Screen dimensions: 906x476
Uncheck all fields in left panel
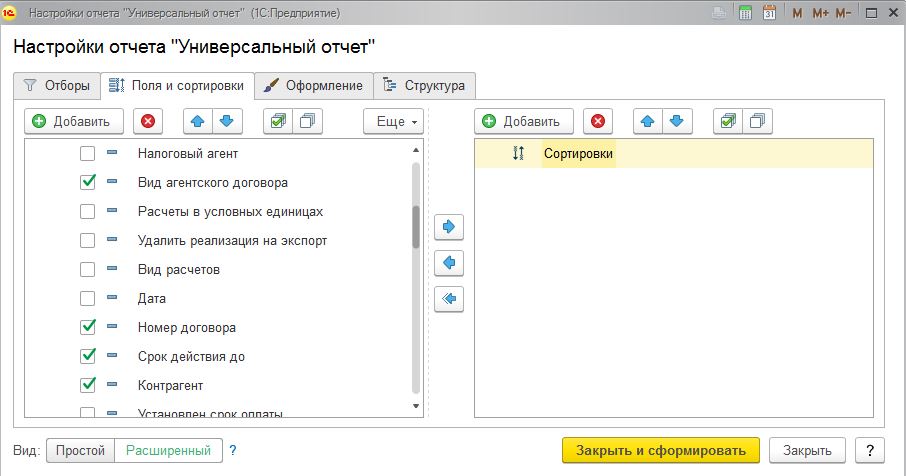307,121
